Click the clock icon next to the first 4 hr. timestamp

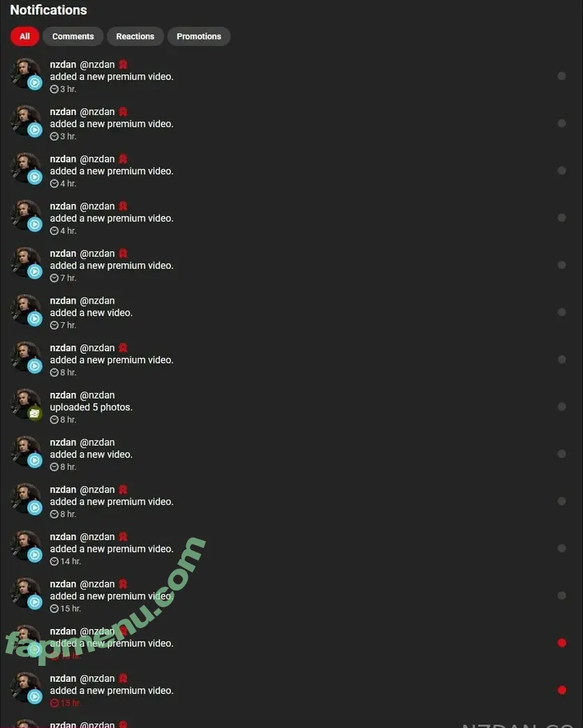coord(54,184)
